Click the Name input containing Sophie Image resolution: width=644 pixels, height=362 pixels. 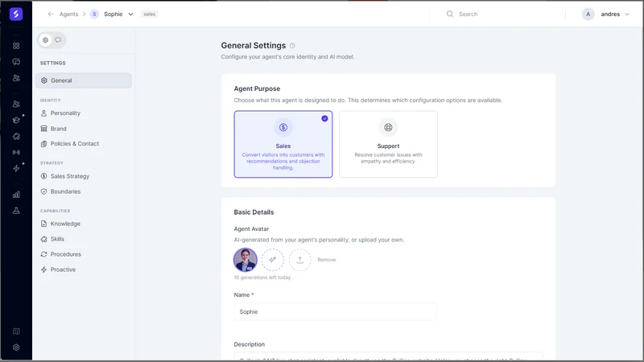tap(335, 312)
